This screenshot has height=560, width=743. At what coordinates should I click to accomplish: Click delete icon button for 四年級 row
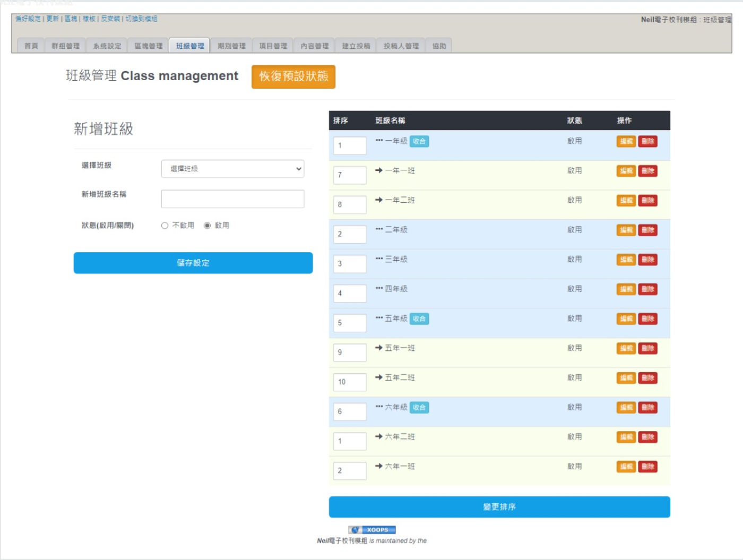(x=647, y=289)
